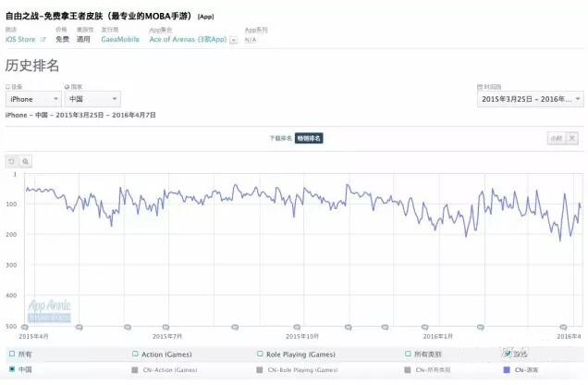Uncheck the 游戏 category checkbox
Image resolution: width=588 pixels, height=385 pixels.
coord(507,354)
